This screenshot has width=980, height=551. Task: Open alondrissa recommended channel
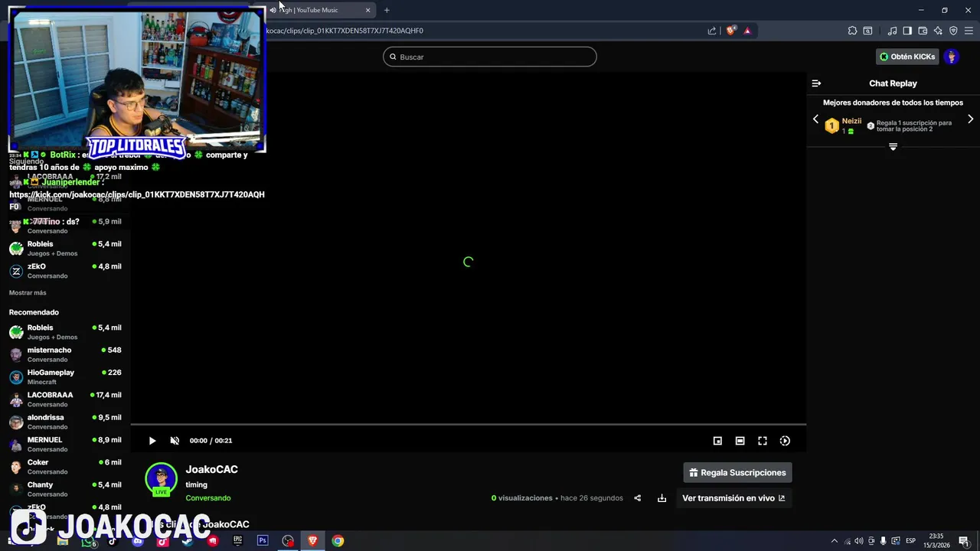tap(65, 422)
